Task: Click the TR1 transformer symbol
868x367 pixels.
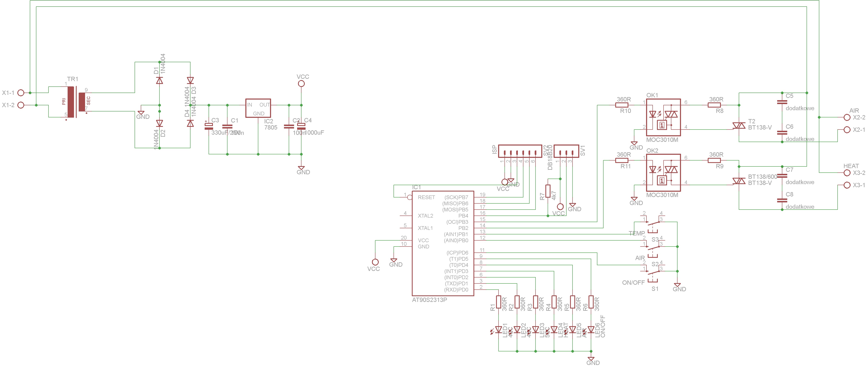Action: tap(76, 102)
